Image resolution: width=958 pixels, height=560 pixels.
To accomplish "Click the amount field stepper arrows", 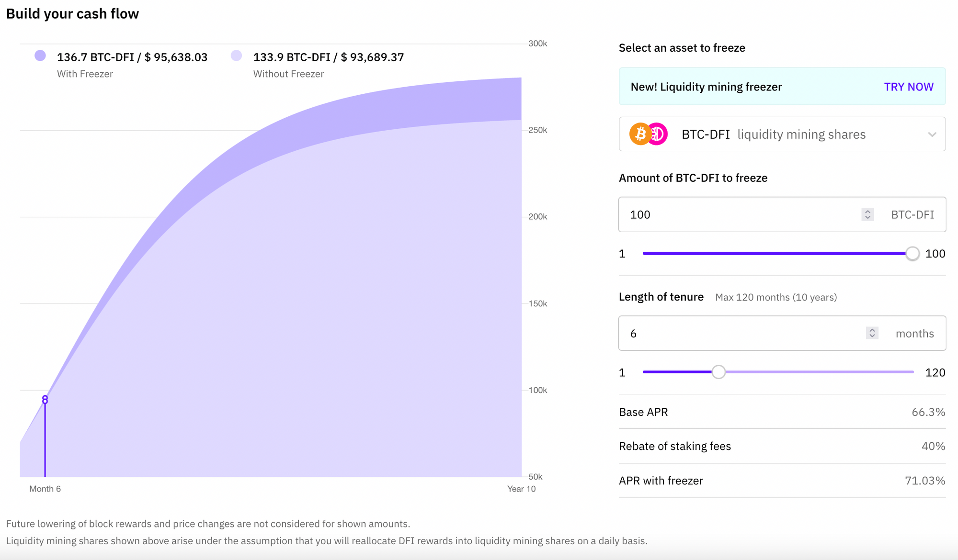I will point(867,215).
